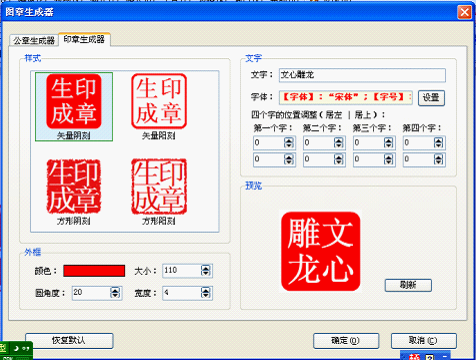The height and width of the screenshot is (360, 476).
Task: Click the 刷新 button to refresh the preview
Action: tap(408, 285)
